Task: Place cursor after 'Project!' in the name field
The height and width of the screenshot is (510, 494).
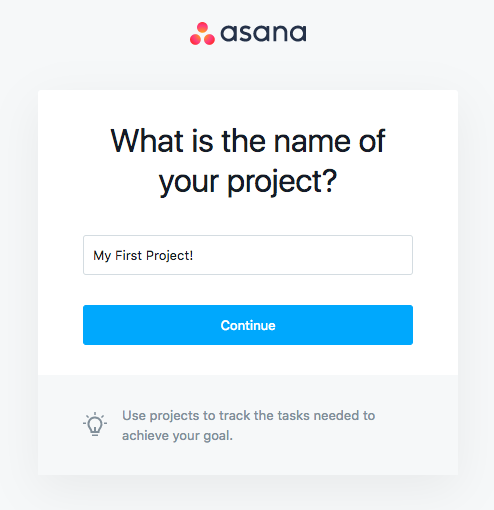Action: click(x=194, y=256)
